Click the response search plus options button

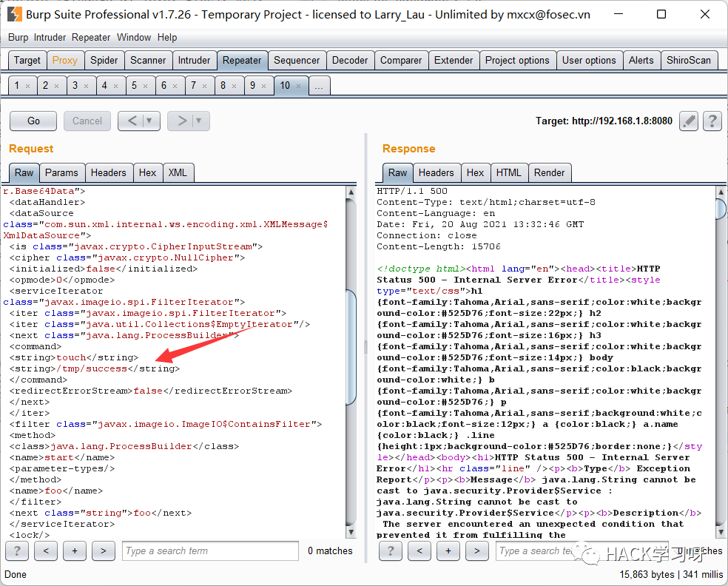[448, 550]
